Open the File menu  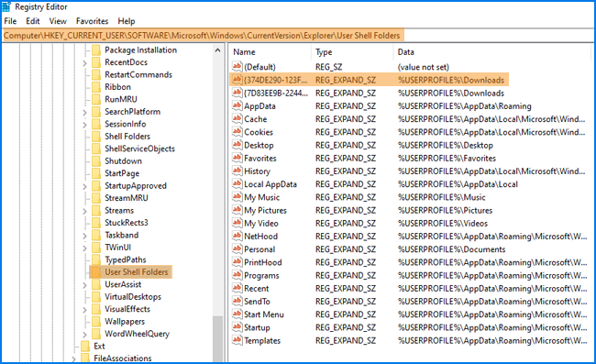(x=10, y=21)
